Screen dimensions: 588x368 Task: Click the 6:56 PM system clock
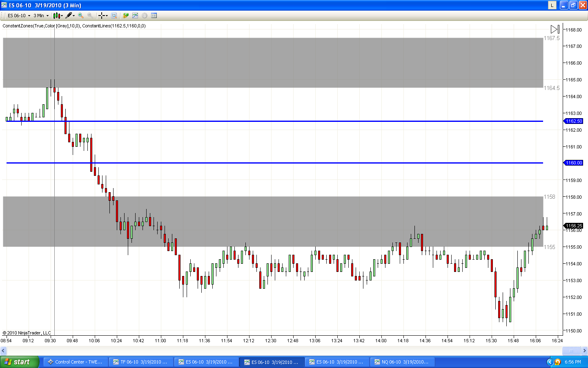click(x=572, y=362)
